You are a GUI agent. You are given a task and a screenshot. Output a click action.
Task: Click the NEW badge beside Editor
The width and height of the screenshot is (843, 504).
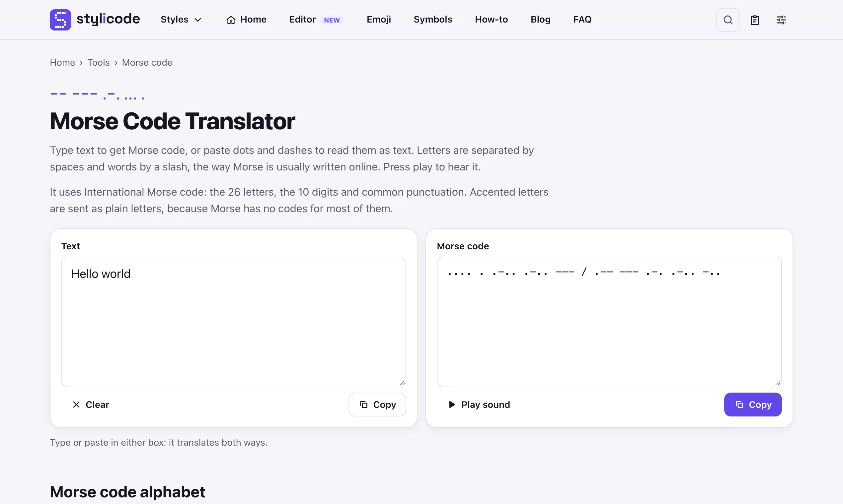(332, 20)
